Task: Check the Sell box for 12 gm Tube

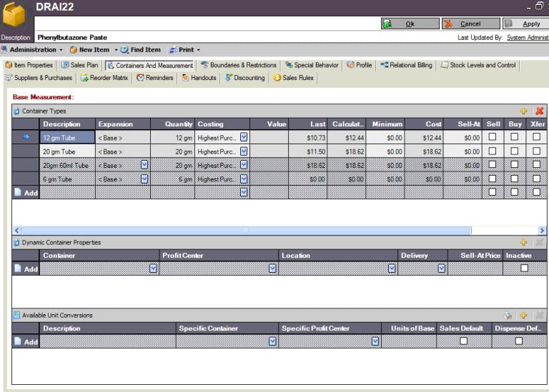Action: 492,137
